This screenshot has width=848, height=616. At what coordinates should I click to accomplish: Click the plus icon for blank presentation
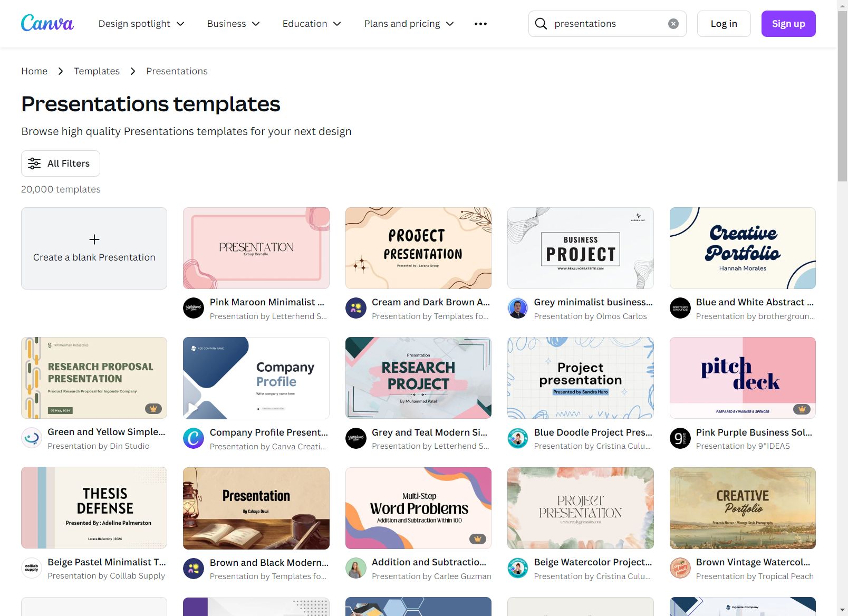[x=94, y=239]
